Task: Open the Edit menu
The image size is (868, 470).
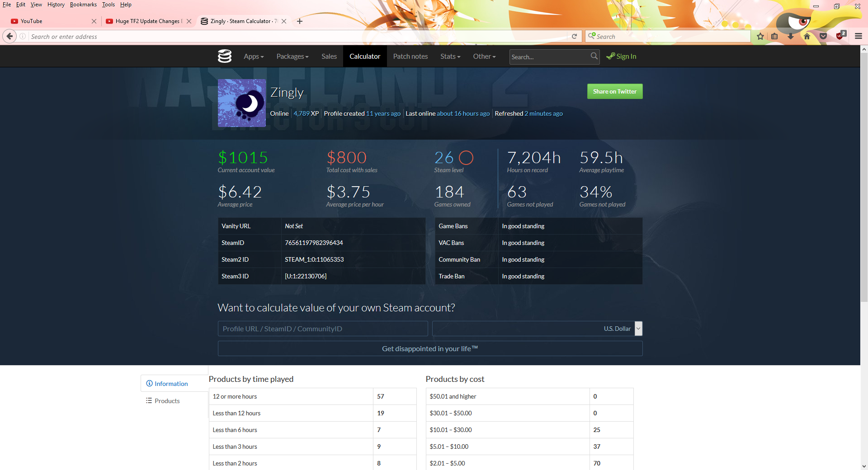Action: (x=21, y=5)
